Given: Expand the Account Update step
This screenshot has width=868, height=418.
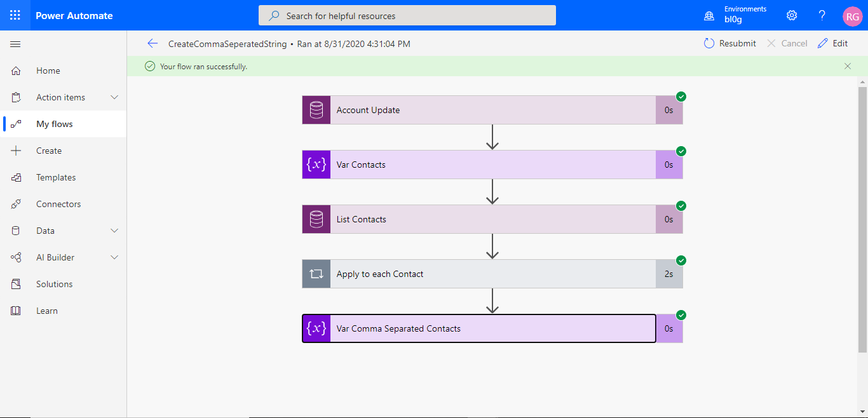Looking at the screenshot, I should point(492,110).
